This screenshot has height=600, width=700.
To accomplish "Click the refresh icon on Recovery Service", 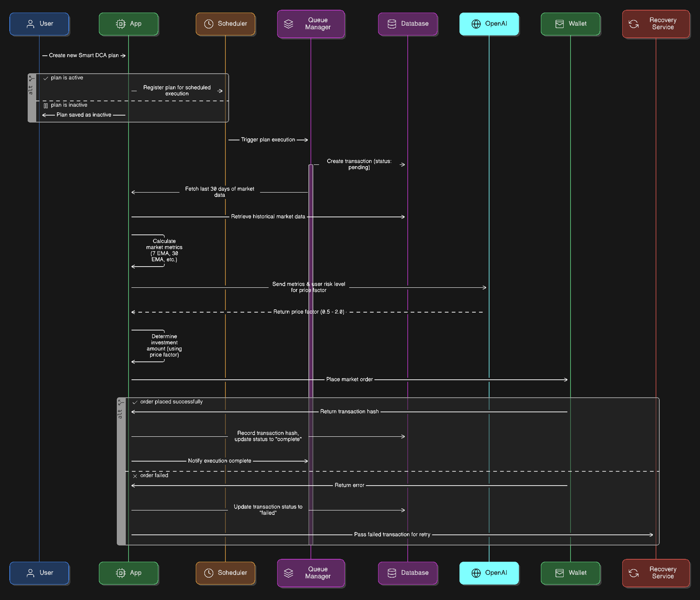I will (x=633, y=24).
